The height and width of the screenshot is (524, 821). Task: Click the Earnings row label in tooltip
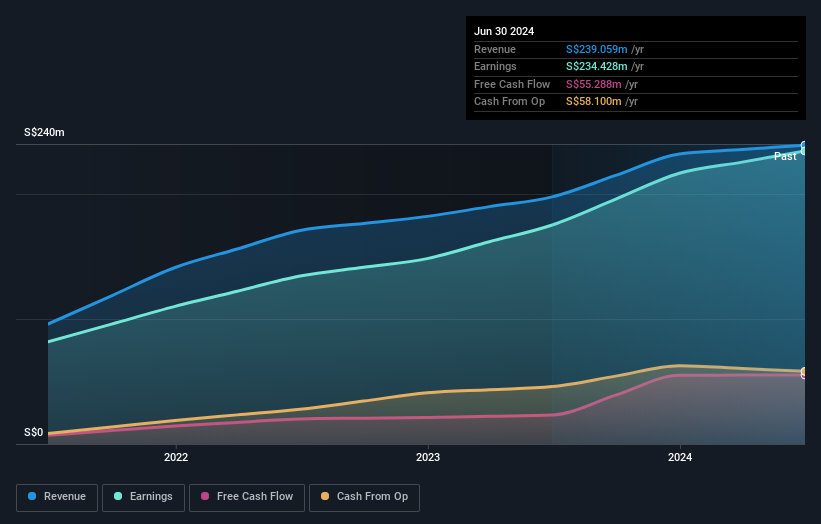click(x=495, y=66)
